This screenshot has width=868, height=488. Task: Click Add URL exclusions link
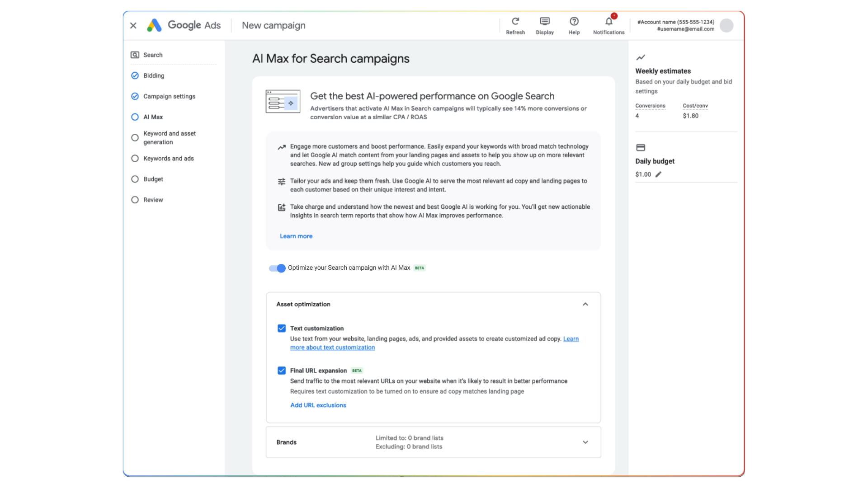tap(318, 405)
